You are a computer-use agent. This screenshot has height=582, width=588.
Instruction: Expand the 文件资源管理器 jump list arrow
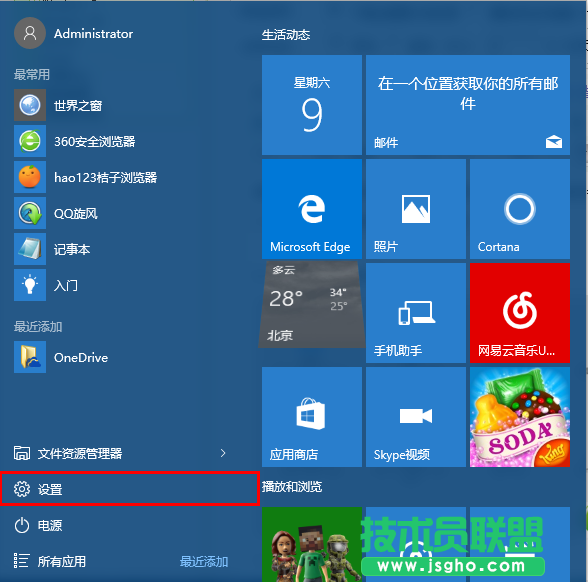click(223, 453)
